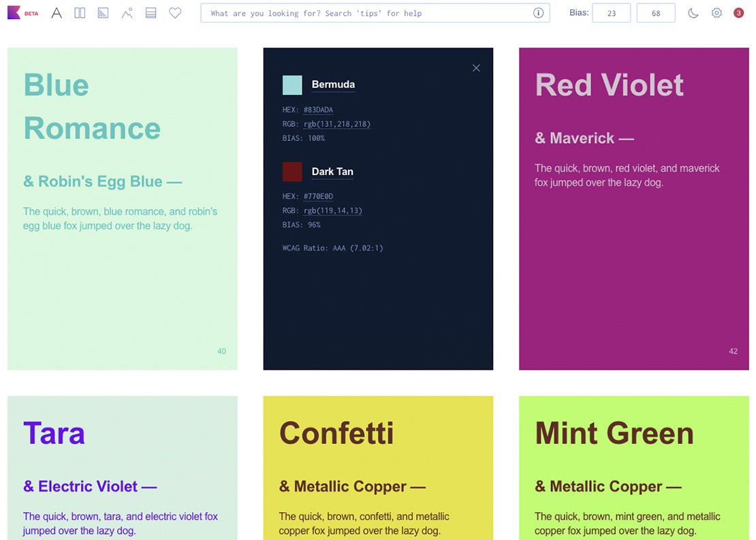Open the red notification badge showing 3
This screenshot has height=540, width=756.
click(x=738, y=12)
